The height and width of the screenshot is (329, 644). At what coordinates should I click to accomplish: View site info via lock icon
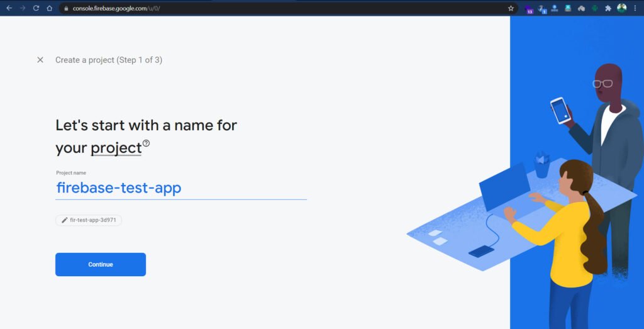[65, 8]
